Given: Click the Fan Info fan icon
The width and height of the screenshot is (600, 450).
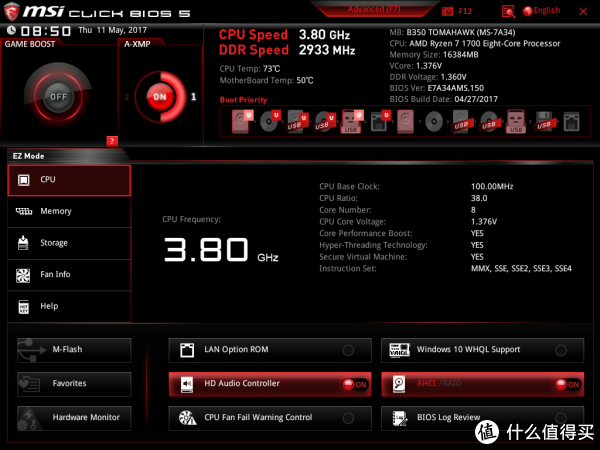Looking at the screenshot, I should coord(23,275).
